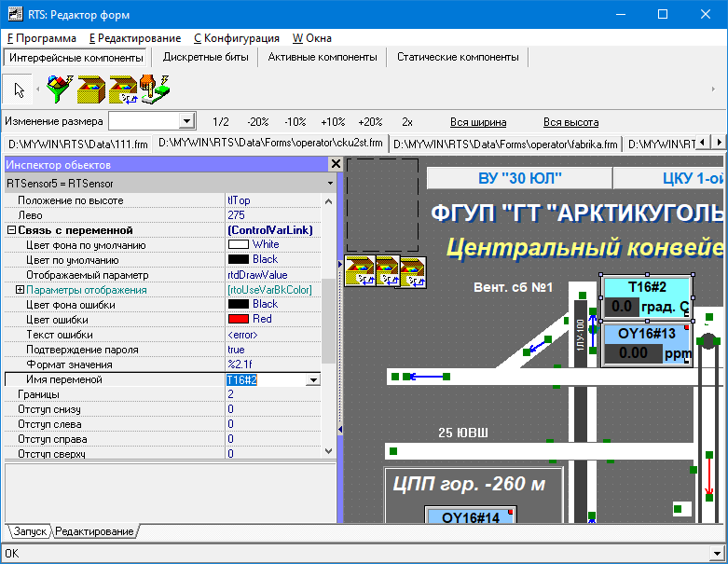728x564 pixels.
Task: Open the 111.frm file tab
Action: point(77,144)
